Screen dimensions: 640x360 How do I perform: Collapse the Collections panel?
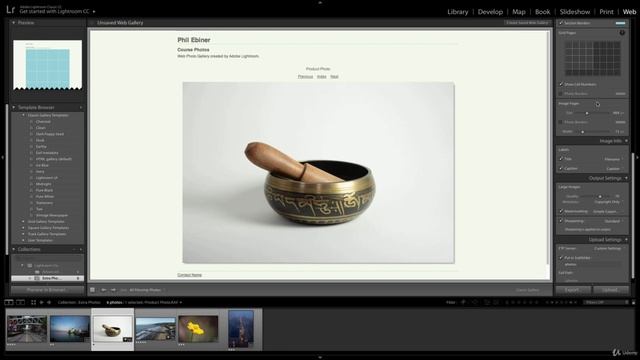14,249
